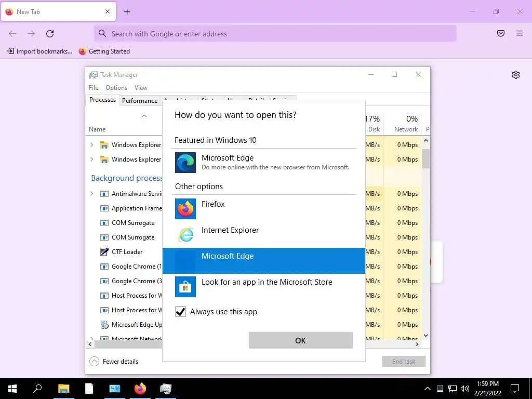Focus the Firefox address search field
Image resolution: width=532 pixels, height=399 pixels.
coord(275,34)
